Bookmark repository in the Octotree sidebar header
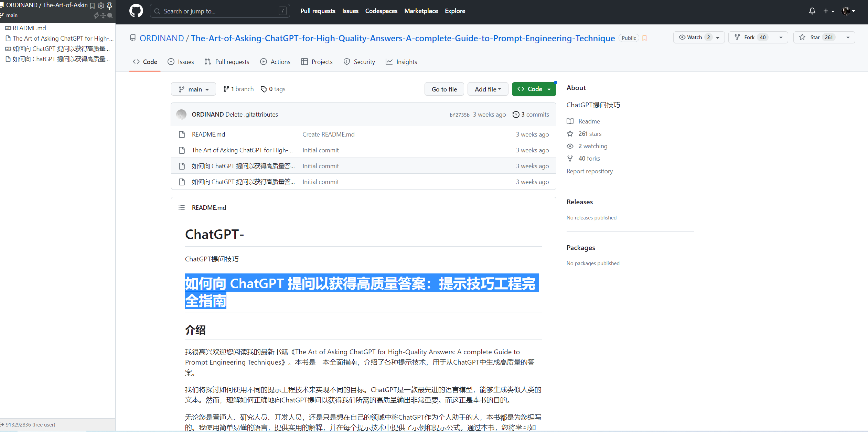The width and height of the screenshot is (868, 432). click(92, 6)
